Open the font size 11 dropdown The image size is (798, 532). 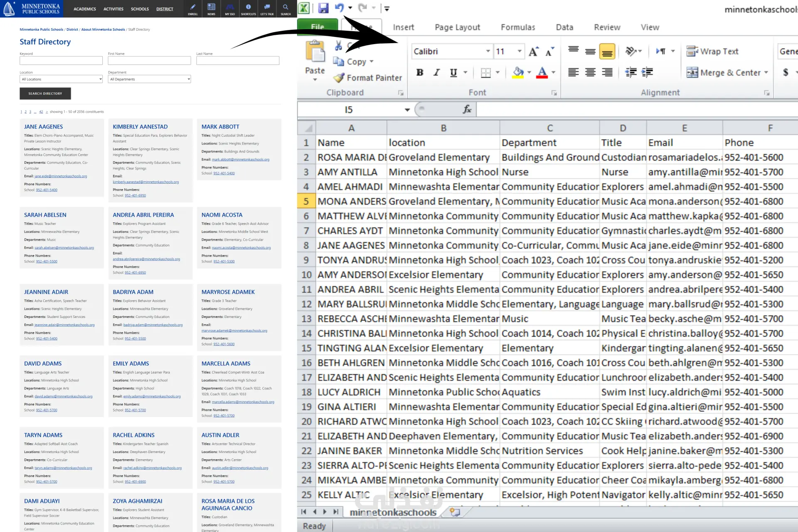(x=520, y=51)
